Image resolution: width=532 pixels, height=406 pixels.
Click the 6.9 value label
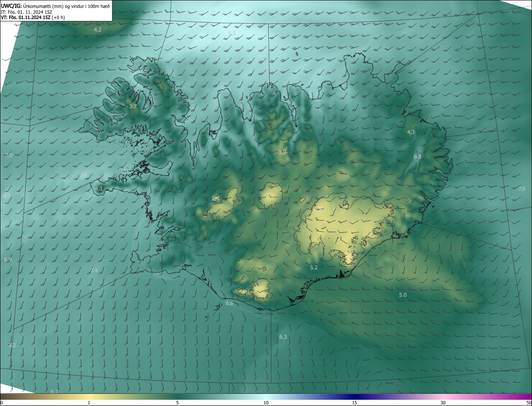(x=8, y=260)
